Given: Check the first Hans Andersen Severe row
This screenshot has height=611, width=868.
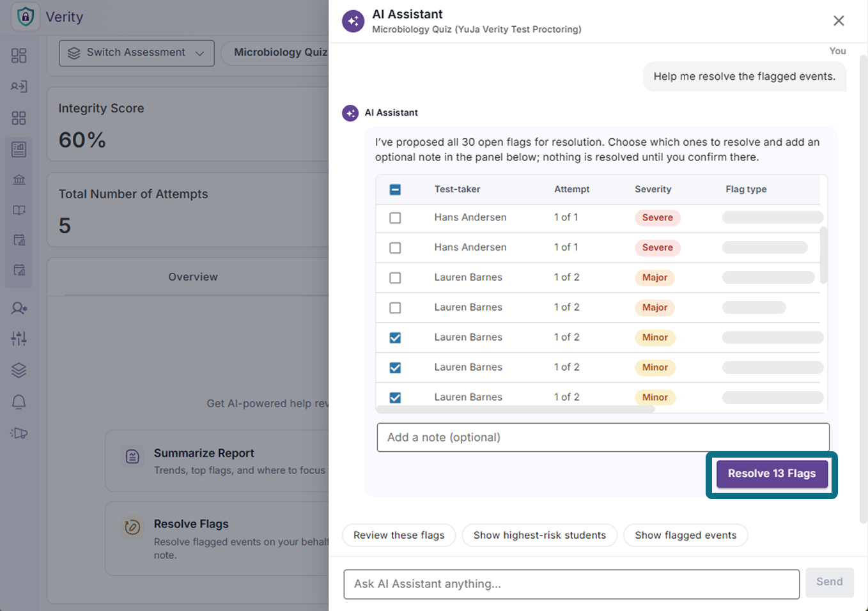Looking at the screenshot, I should (x=395, y=218).
